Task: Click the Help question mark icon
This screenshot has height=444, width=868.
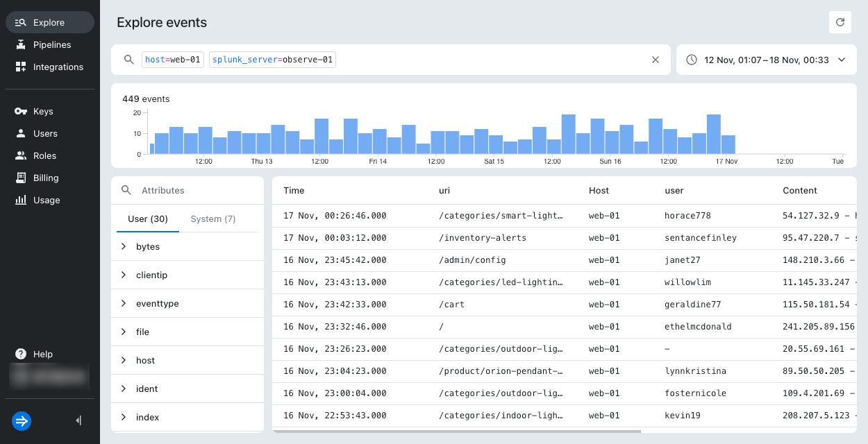Action: [x=21, y=354]
